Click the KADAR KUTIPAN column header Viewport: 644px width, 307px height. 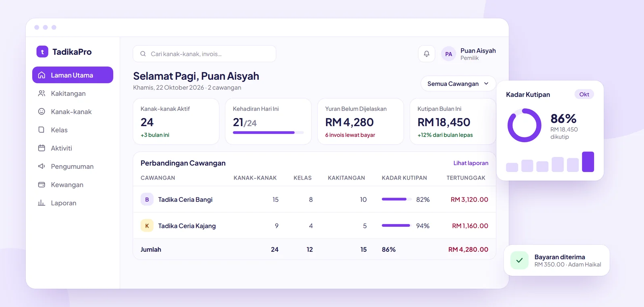point(405,178)
